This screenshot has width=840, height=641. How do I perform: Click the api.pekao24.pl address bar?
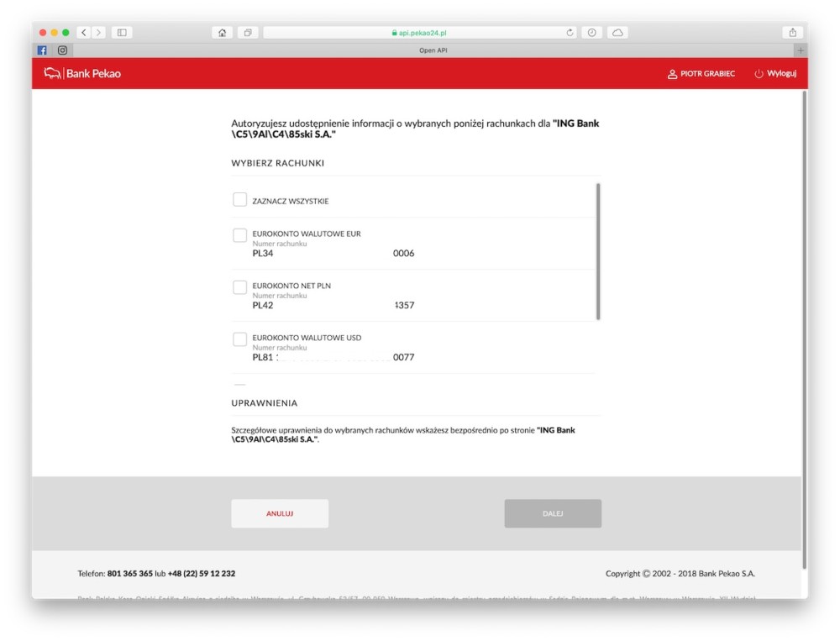[x=421, y=33]
